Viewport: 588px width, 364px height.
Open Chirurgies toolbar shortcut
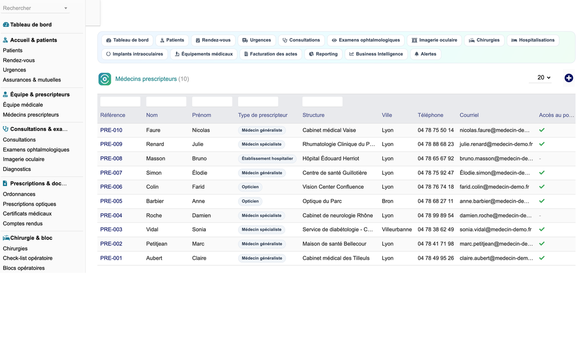pos(484,40)
